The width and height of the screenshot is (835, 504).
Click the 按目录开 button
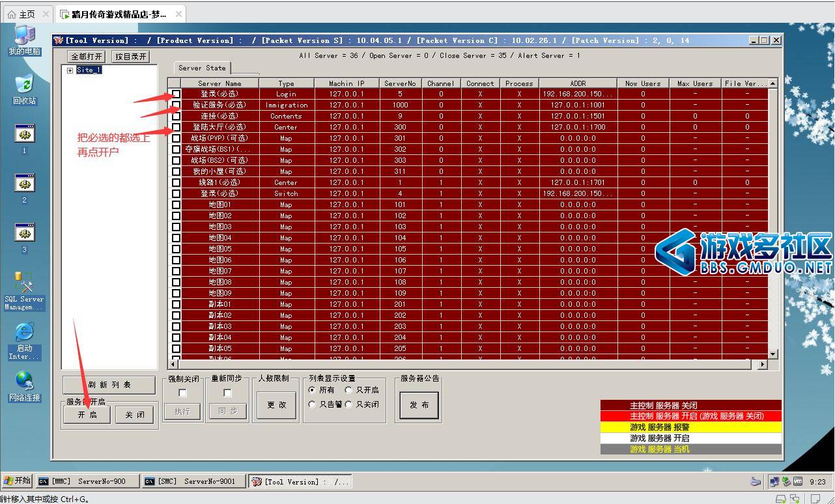131,57
